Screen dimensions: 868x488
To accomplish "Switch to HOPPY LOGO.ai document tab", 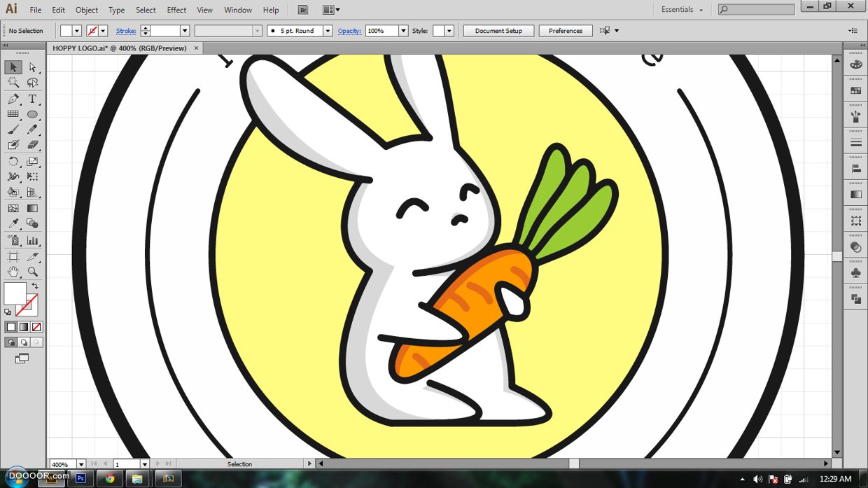I will coord(120,48).
